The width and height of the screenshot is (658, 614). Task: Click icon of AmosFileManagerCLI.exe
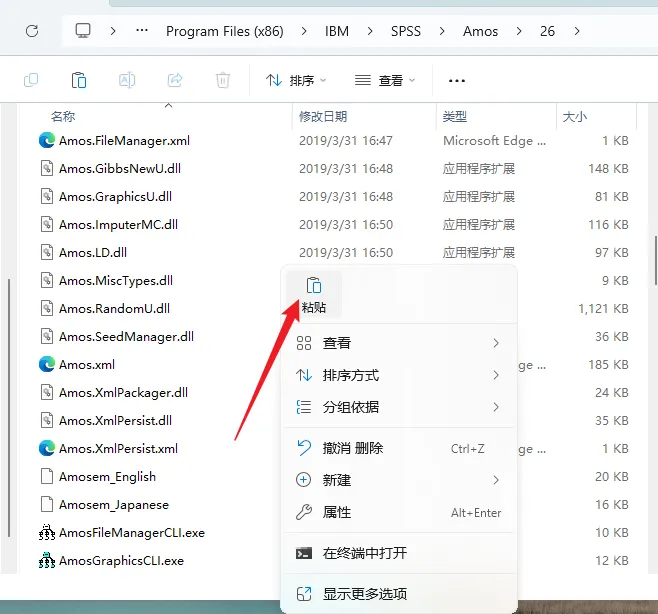click(x=47, y=532)
